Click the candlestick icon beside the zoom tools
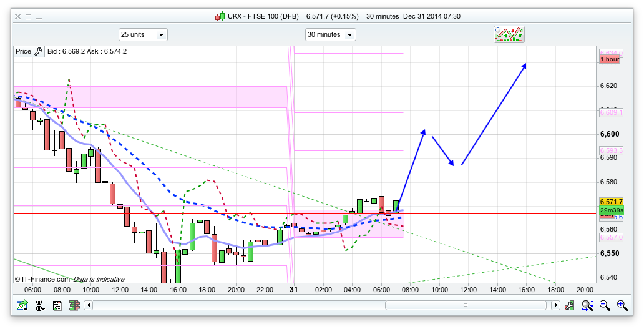The width and height of the screenshot is (644, 329). click(570, 305)
